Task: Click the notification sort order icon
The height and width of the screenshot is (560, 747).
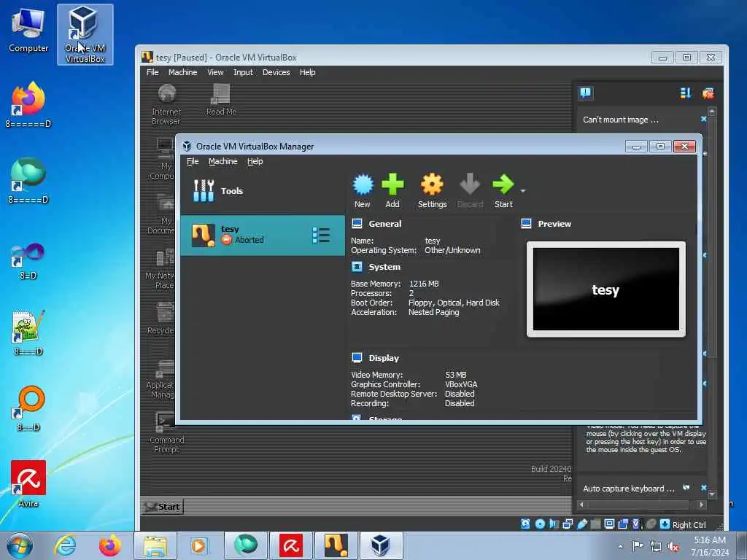Action: click(x=686, y=93)
